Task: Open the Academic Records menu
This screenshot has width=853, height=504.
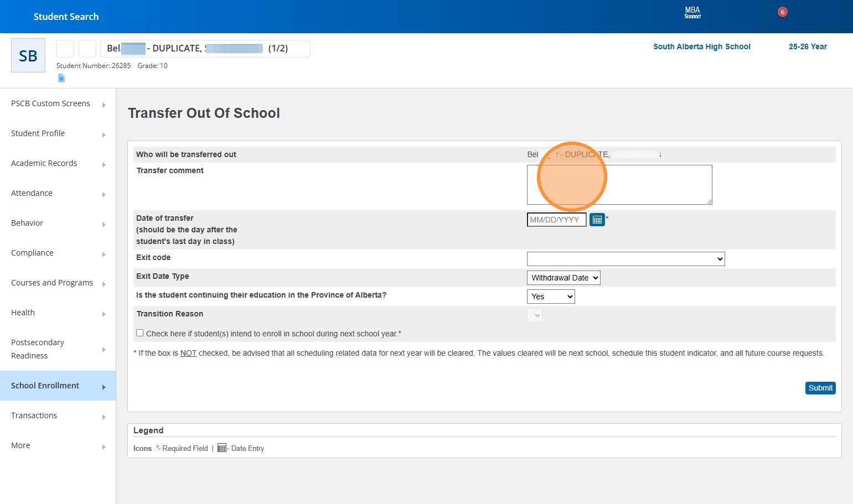Action: tap(44, 163)
